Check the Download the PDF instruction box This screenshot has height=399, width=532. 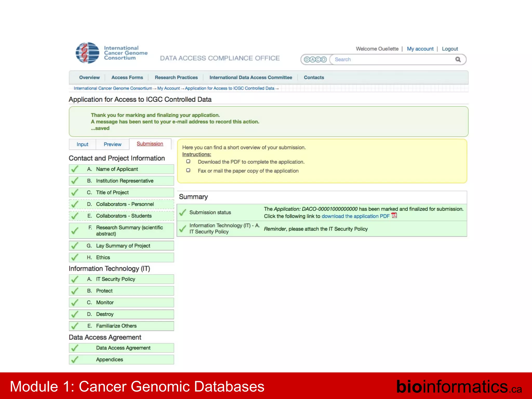(x=188, y=161)
